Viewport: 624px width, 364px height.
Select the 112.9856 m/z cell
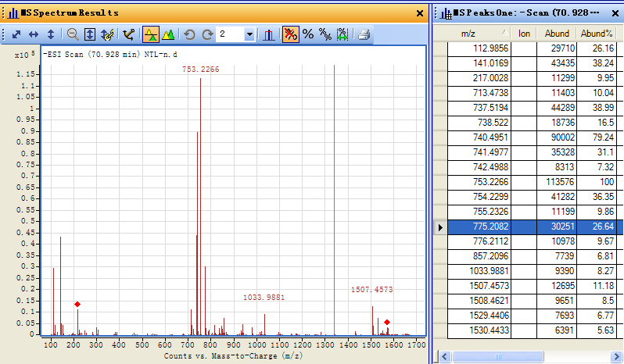(479, 48)
